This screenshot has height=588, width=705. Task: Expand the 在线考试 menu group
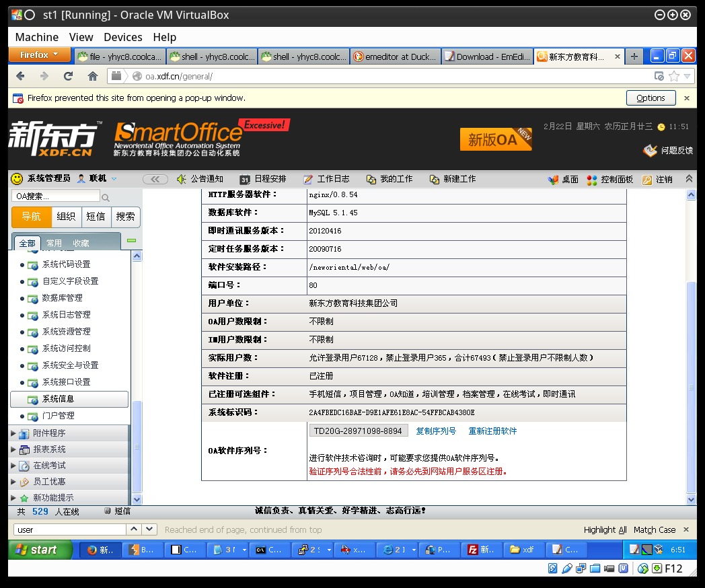pos(69,466)
